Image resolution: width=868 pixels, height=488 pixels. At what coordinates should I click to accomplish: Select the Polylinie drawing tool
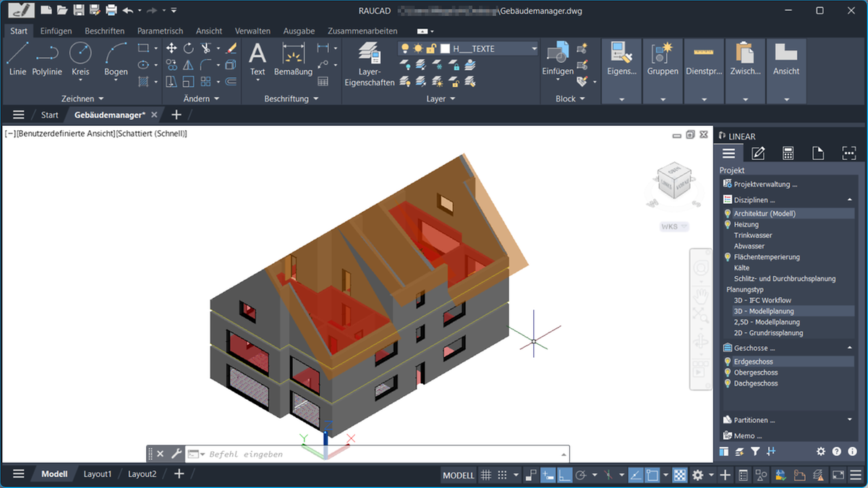point(46,58)
